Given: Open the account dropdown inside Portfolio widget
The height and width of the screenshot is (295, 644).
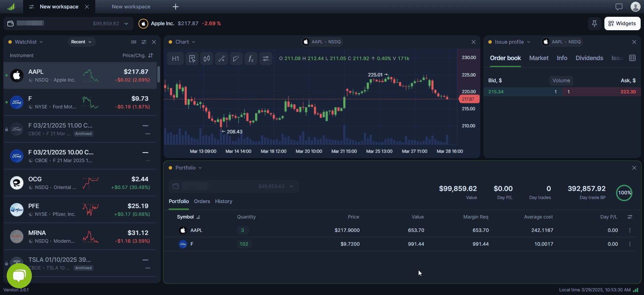Looking at the screenshot, I should [x=234, y=186].
